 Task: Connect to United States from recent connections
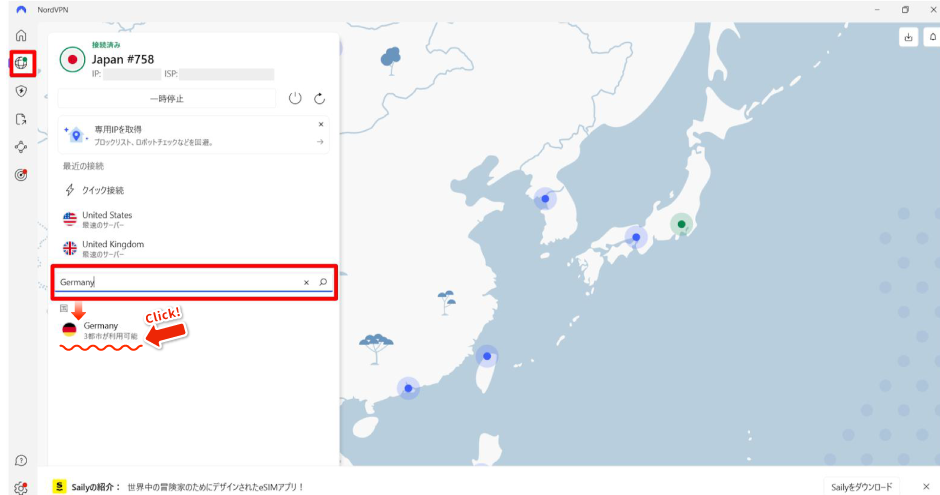[106, 219]
